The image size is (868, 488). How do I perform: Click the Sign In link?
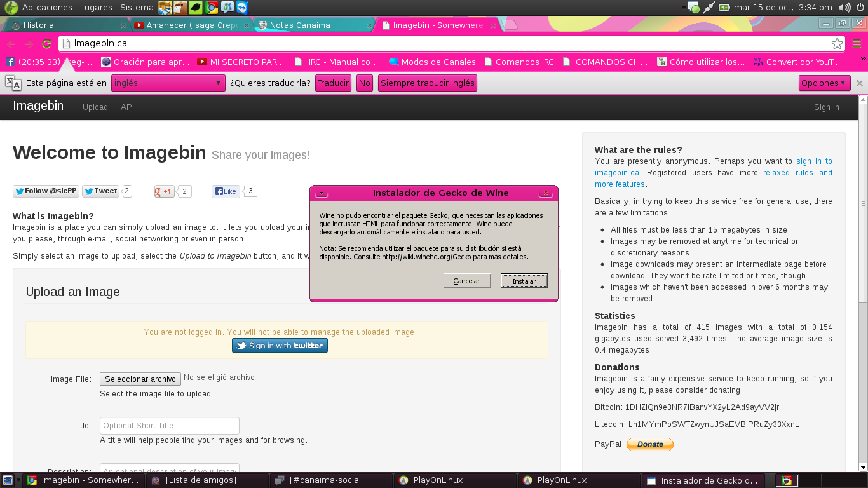827,107
